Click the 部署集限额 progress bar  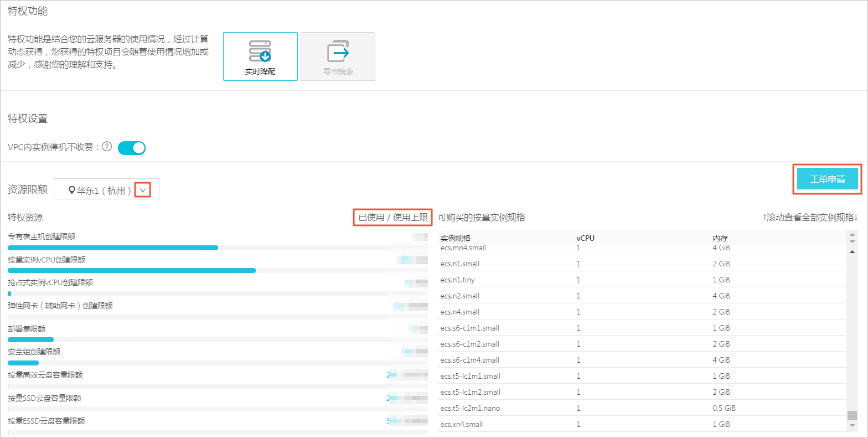coord(218,340)
